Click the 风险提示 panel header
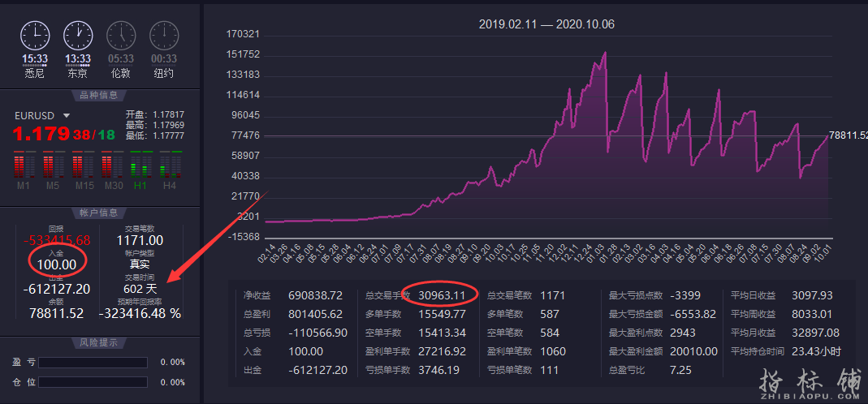The width and height of the screenshot is (868, 404). [99, 342]
